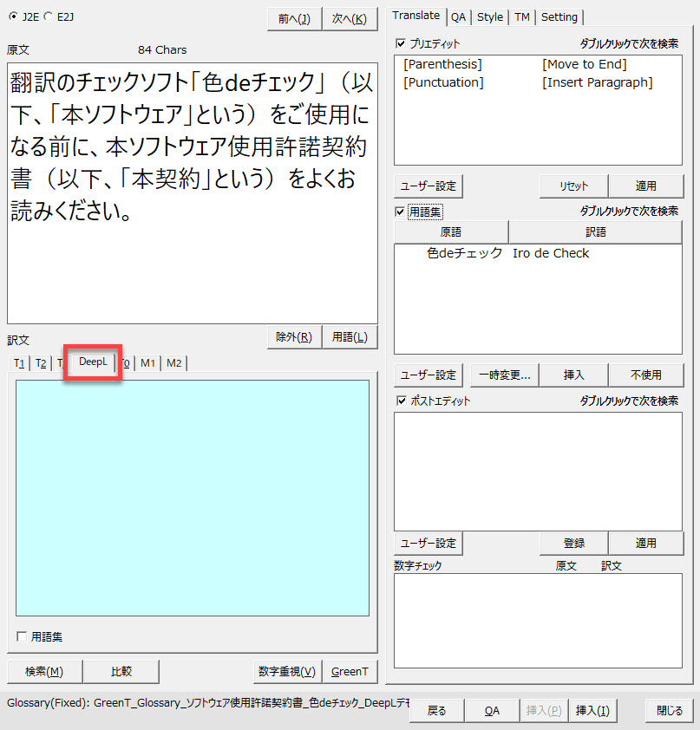This screenshot has width=700, height=730.
Task: Switch to the Setting tab
Action: [x=559, y=17]
